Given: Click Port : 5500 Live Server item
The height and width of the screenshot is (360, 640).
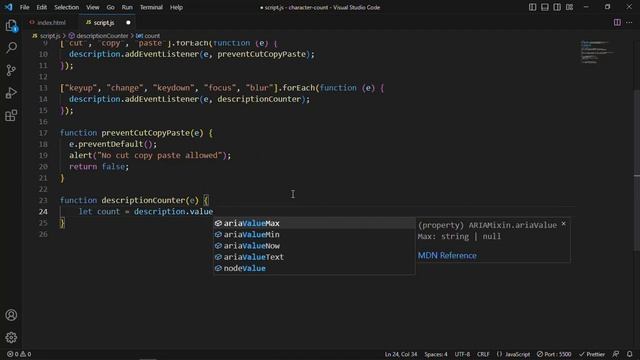Looking at the screenshot, I should click(554, 354).
